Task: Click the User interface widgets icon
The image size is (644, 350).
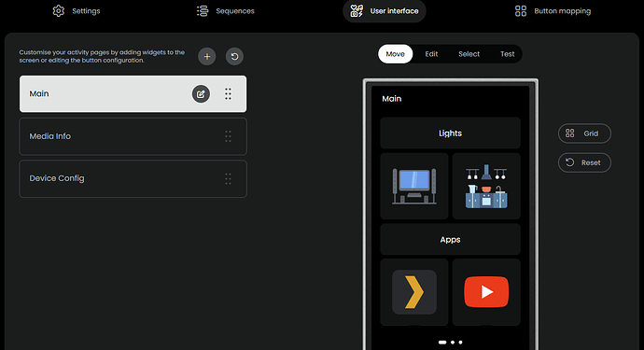Action: 357,11
